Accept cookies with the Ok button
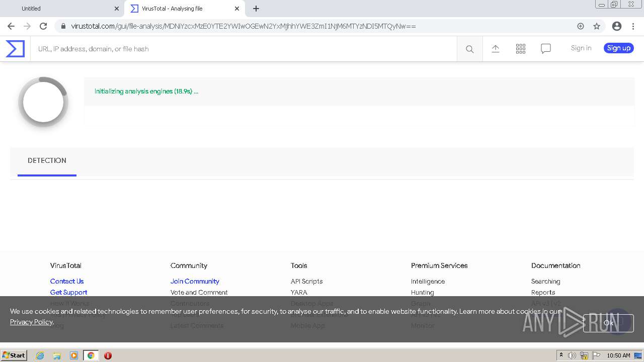This screenshot has width=644, height=362. click(608, 323)
